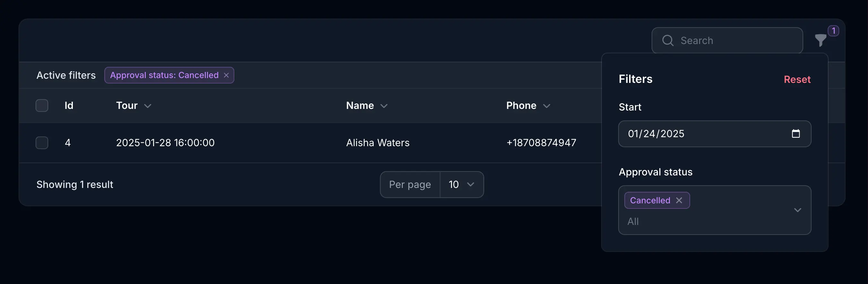The width and height of the screenshot is (868, 284).
Task: Open the calendar picker in Start date field
Action: click(x=796, y=134)
